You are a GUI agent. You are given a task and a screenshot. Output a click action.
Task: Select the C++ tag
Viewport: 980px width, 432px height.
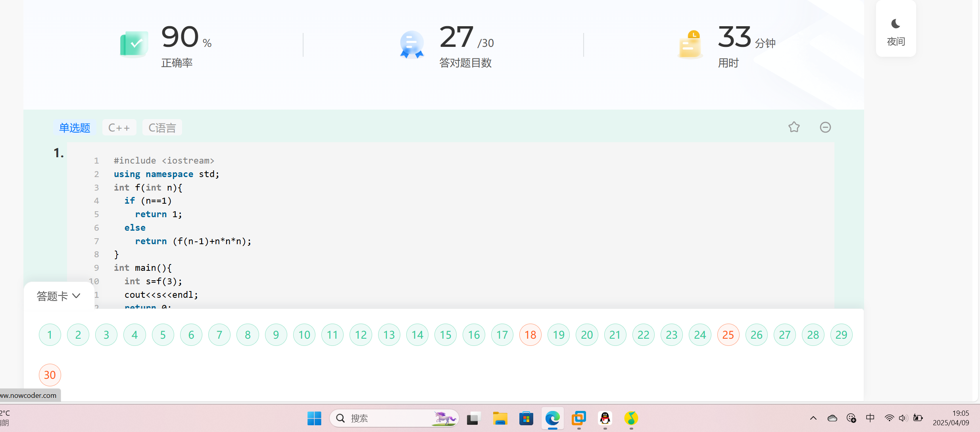coord(119,127)
